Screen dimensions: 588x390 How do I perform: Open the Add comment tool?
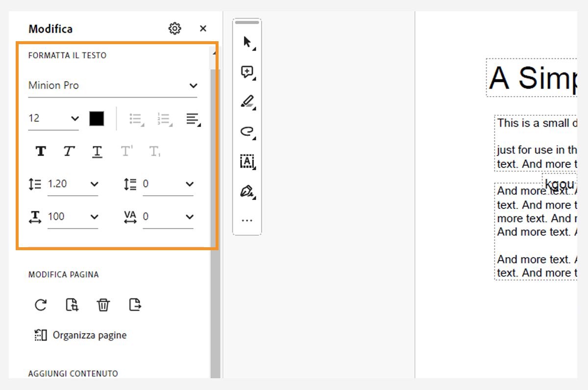coord(247,72)
